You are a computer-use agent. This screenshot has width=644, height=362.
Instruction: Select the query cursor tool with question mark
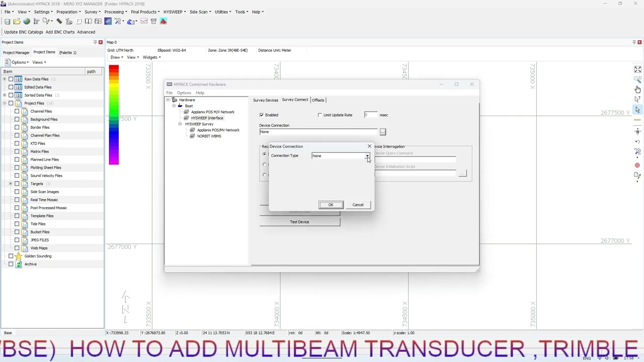637,100
